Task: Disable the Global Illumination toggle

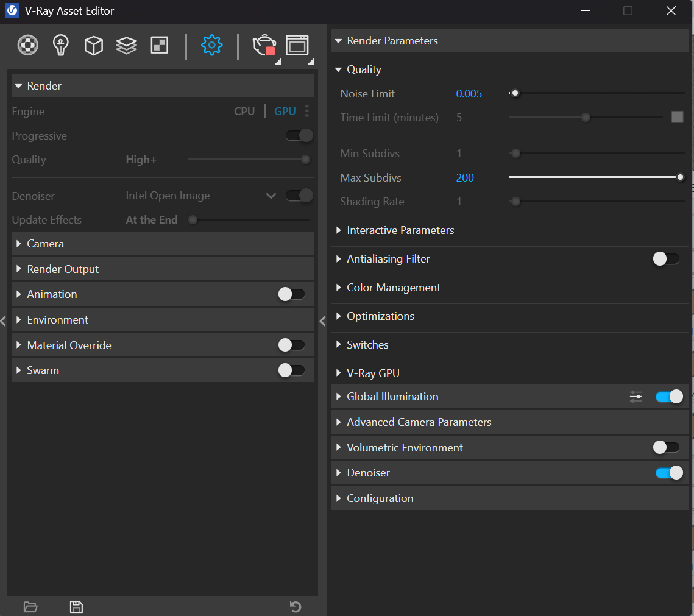Action: click(669, 397)
